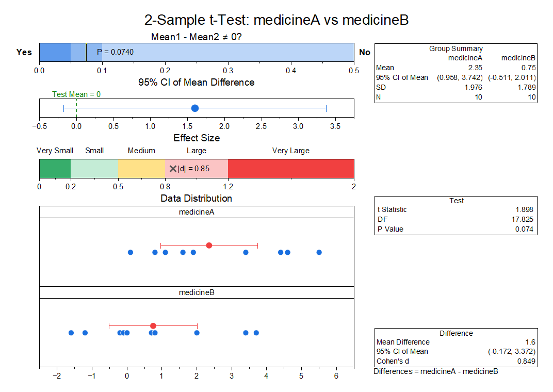Click Cohen's d row in Difference table

pos(456,361)
